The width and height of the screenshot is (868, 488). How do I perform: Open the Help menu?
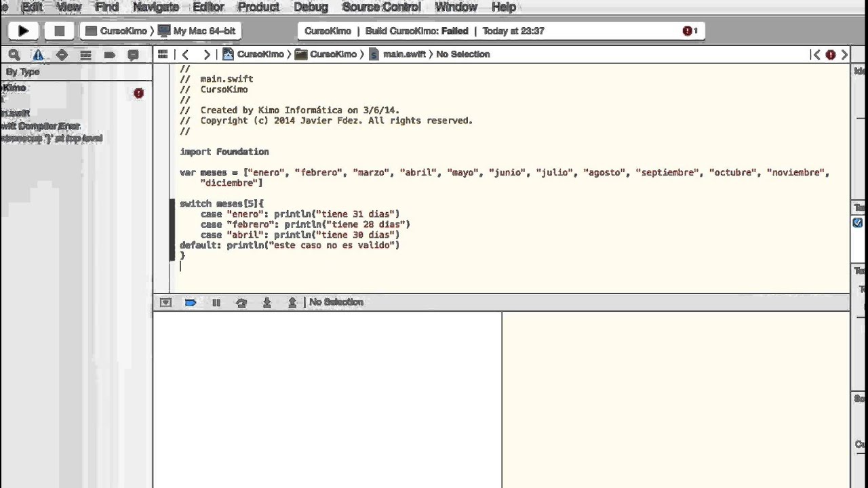pyautogui.click(x=504, y=7)
